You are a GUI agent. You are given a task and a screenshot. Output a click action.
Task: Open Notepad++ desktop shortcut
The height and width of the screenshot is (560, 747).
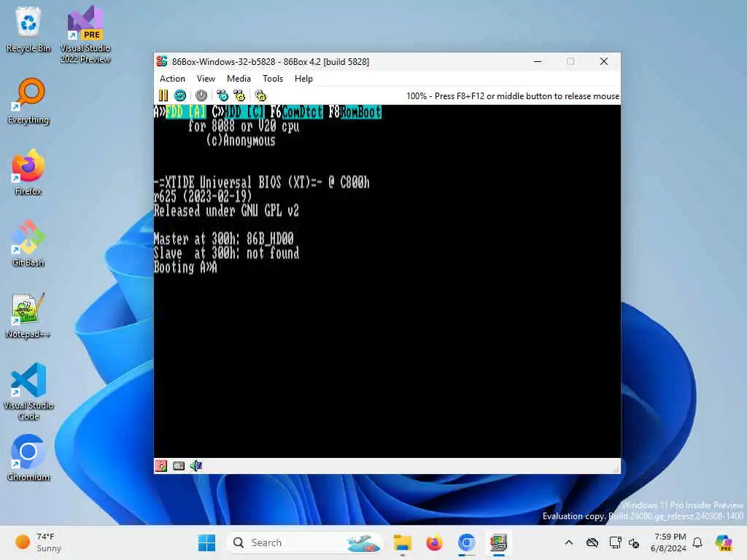(28, 315)
